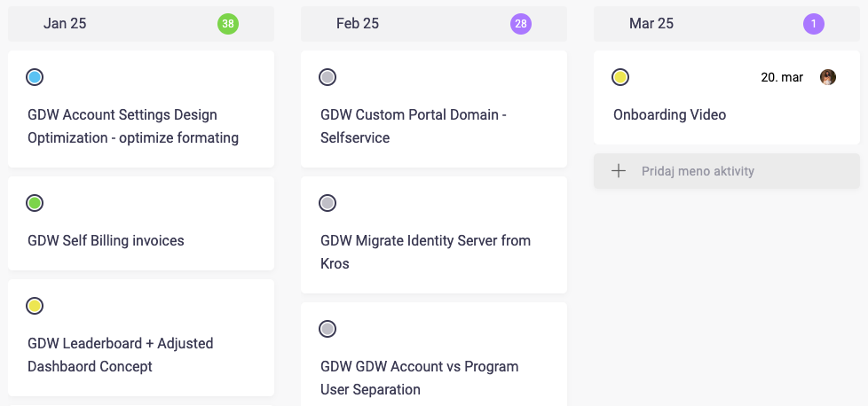Select the Feb 25 column header

click(358, 24)
